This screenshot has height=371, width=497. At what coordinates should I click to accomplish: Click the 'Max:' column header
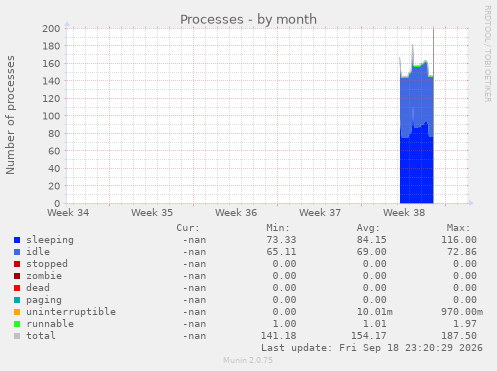[458, 228]
